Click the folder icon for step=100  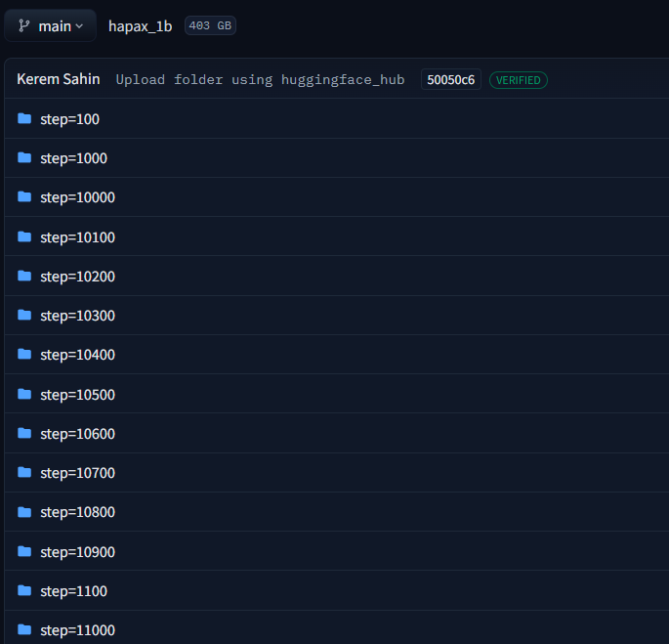(x=24, y=118)
